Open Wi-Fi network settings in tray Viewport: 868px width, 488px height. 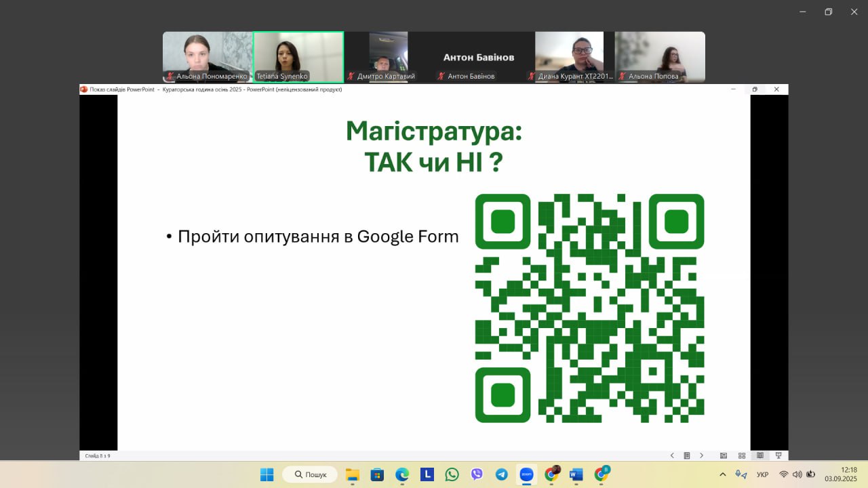[784, 474]
